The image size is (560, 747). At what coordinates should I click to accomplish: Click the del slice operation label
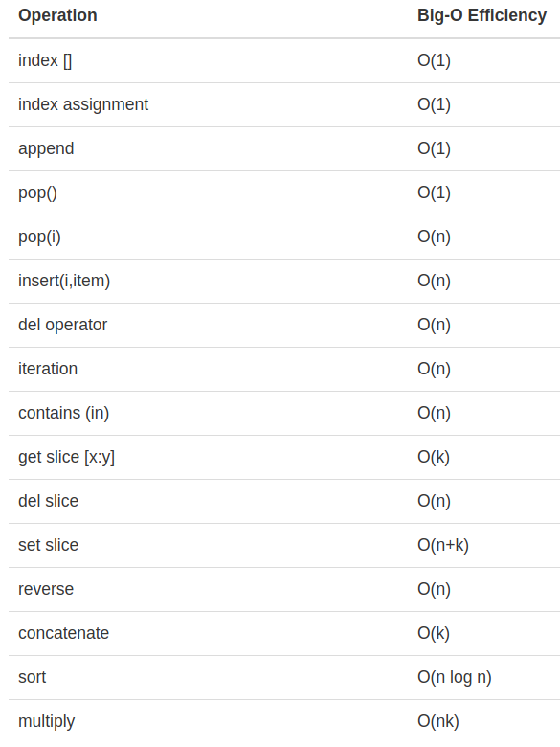[x=48, y=501]
